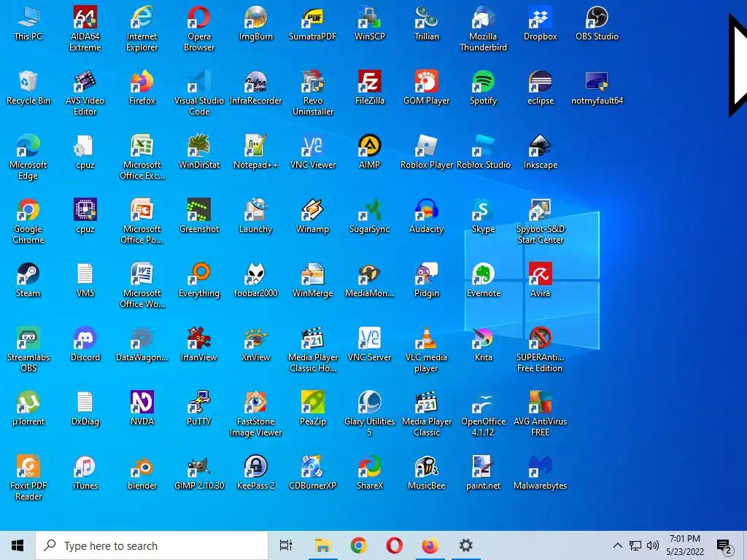The image size is (747, 560).
Task: Select the Avira desktop shortcut
Action: coord(541,281)
